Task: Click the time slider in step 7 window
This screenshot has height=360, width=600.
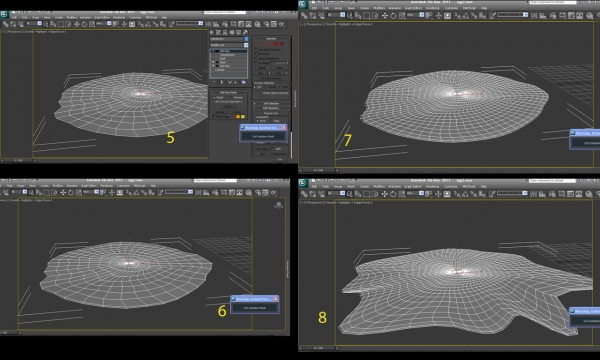Action: tap(318, 170)
